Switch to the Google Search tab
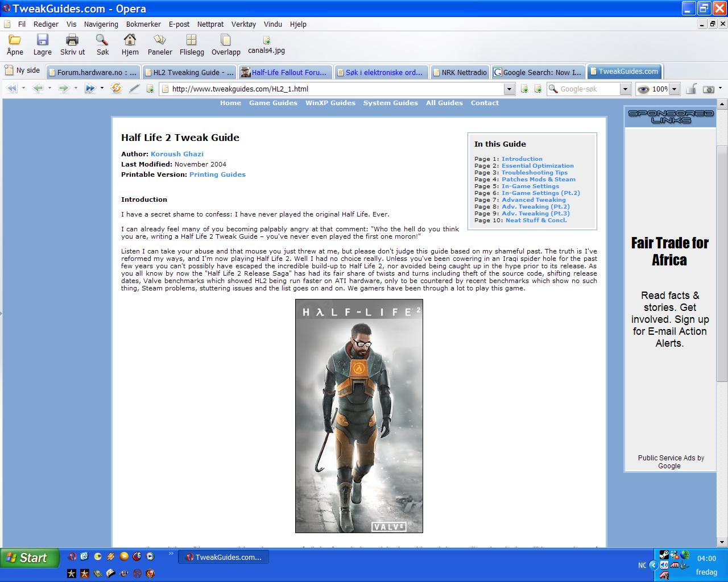 click(x=537, y=72)
